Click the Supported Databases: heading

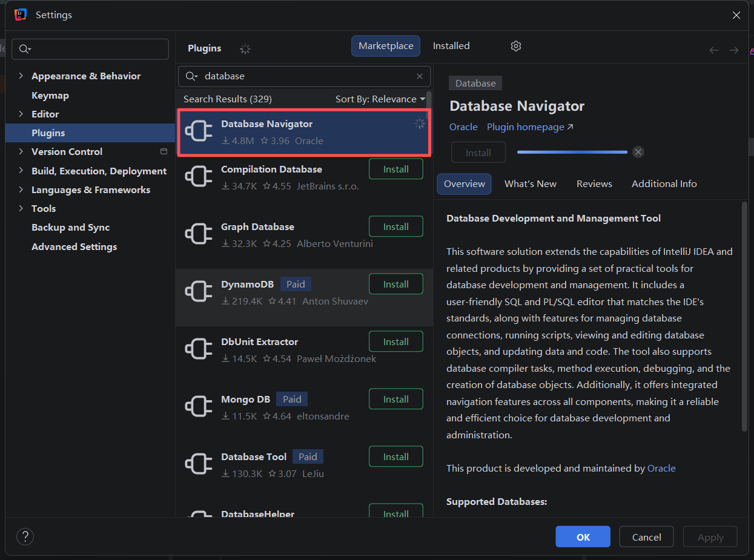pos(497,502)
